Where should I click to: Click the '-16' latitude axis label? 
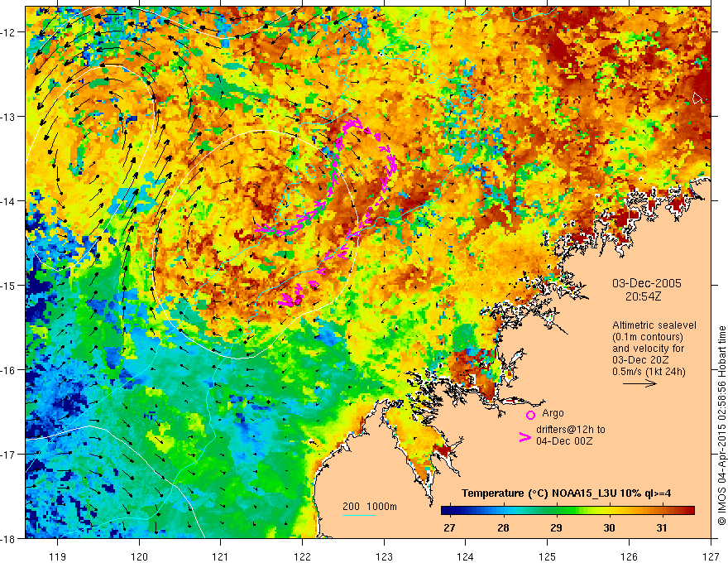tap(8, 370)
